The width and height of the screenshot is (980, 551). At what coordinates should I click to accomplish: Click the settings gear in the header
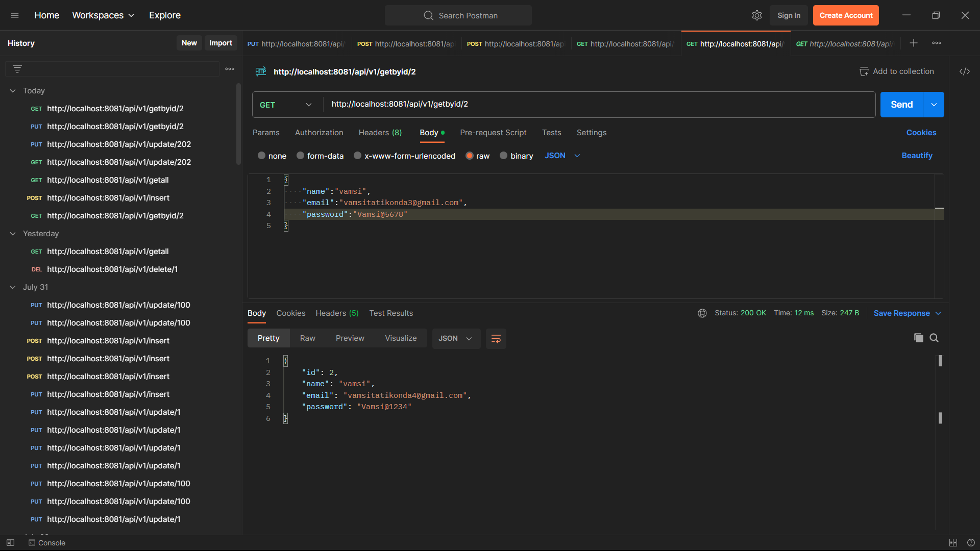pos(757,15)
